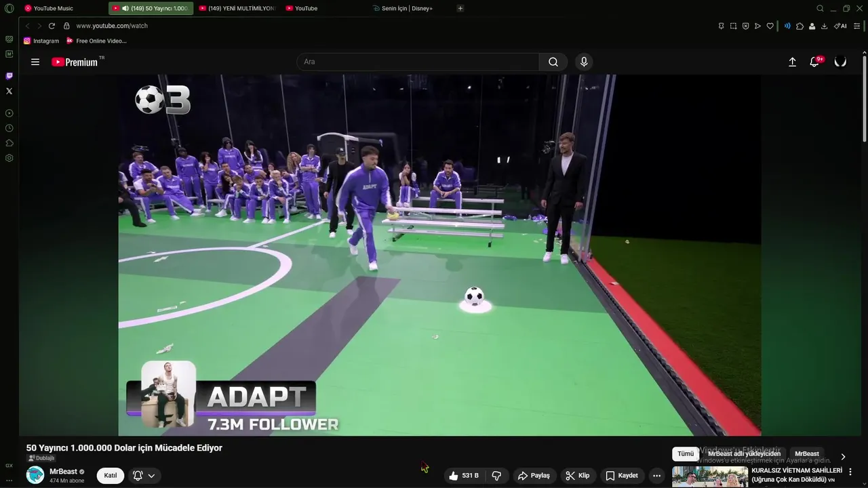Open Settings gear in sidebar
The width and height of the screenshot is (868, 488).
pos(9,158)
